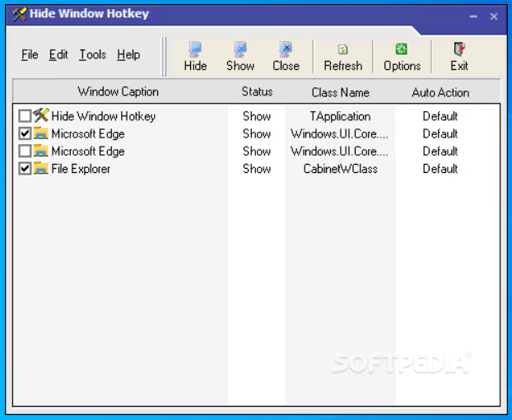Click Show status in File Explorer row
The width and height of the screenshot is (512, 420).
(x=257, y=169)
